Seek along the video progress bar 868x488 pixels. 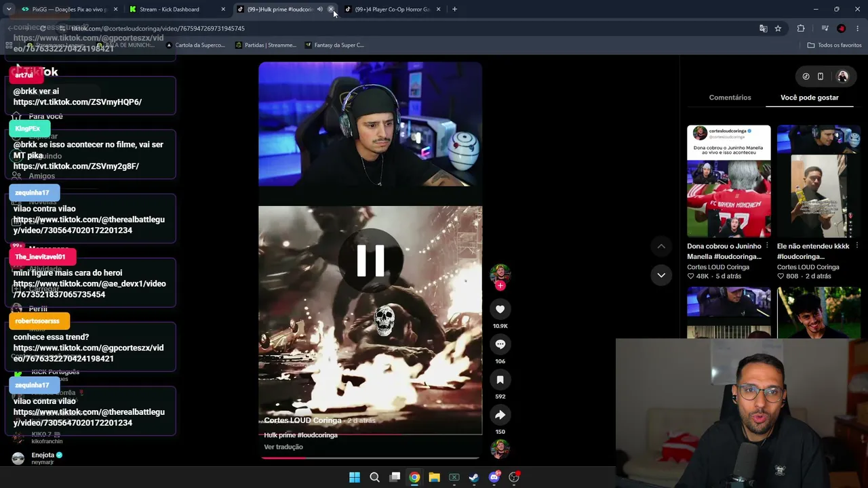[370, 457]
